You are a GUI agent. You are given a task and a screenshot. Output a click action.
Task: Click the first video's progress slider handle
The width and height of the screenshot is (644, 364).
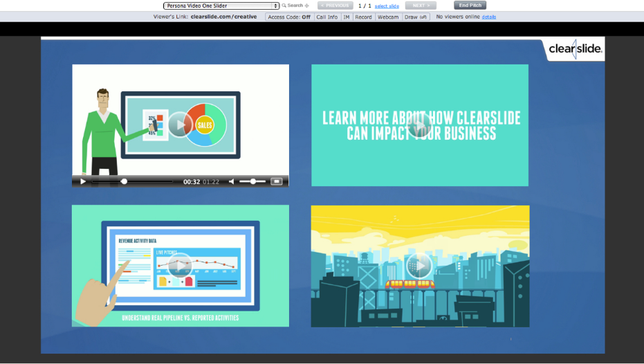pos(124,181)
